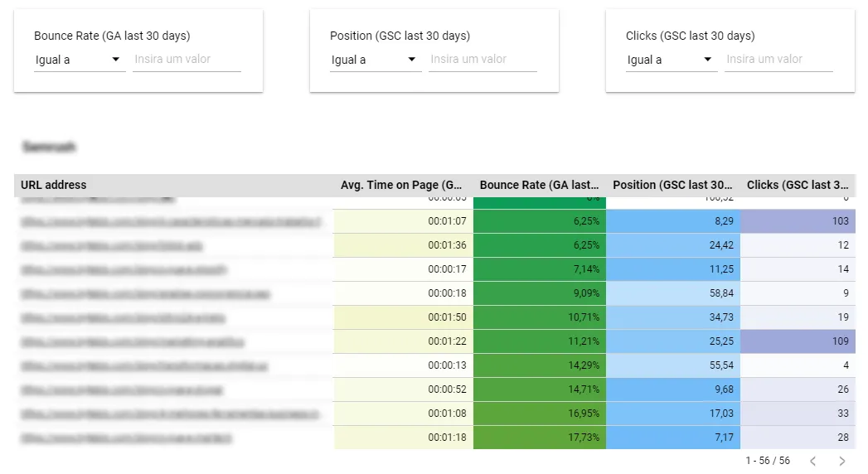Open Clicks 'Igual a' condition dropdown

tap(672, 60)
